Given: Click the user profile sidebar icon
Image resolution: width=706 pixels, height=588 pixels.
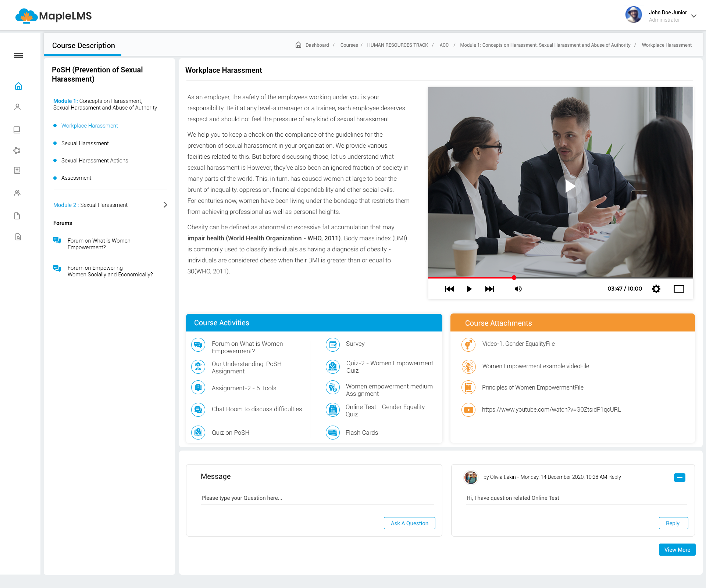Looking at the screenshot, I should 17,107.
